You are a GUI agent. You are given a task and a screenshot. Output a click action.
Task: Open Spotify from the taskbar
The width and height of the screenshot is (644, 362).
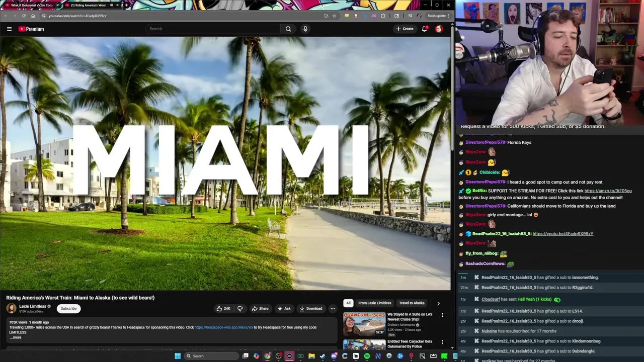(367, 356)
